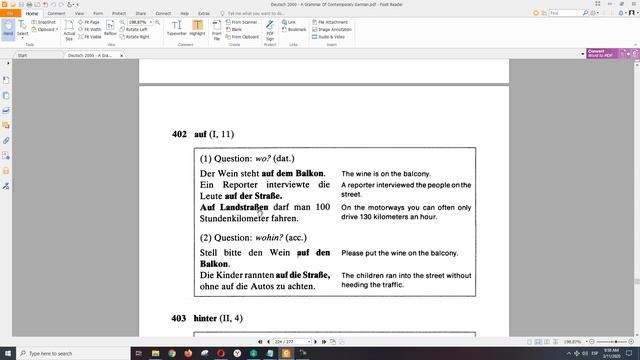Select the Typewriter tool
The height and width of the screenshot is (360, 640).
[x=176, y=28]
